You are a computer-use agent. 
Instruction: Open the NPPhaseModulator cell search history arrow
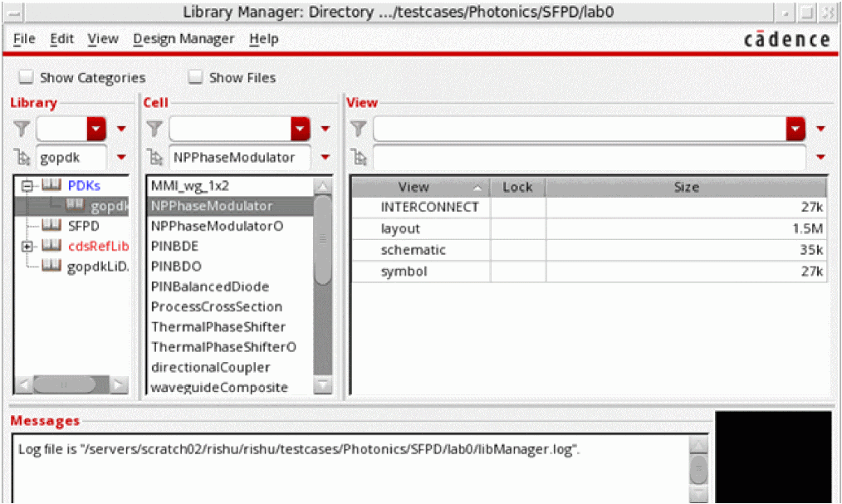pyautogui.click(x=326, y=157)
